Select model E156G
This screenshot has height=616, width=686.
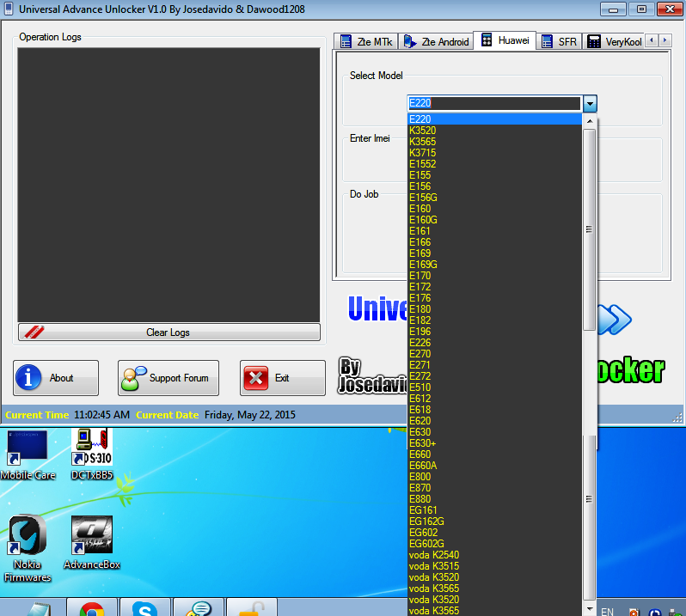click(494, 198)
